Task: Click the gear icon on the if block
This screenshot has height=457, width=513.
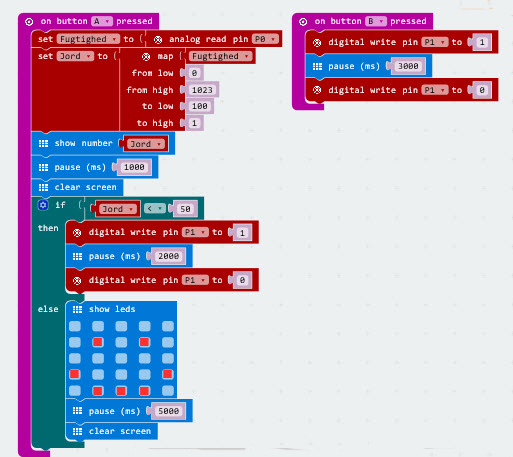Action: pos(43,205)
